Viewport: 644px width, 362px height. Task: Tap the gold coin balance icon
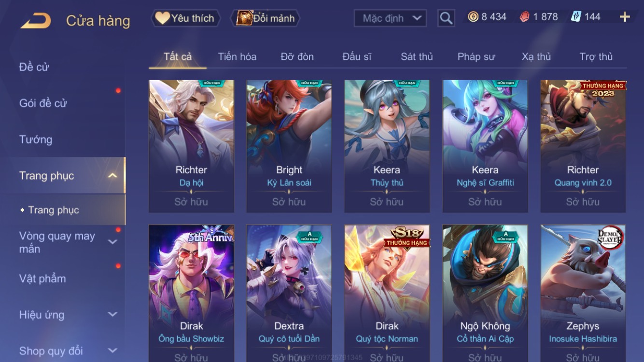(x=473, y=17)
